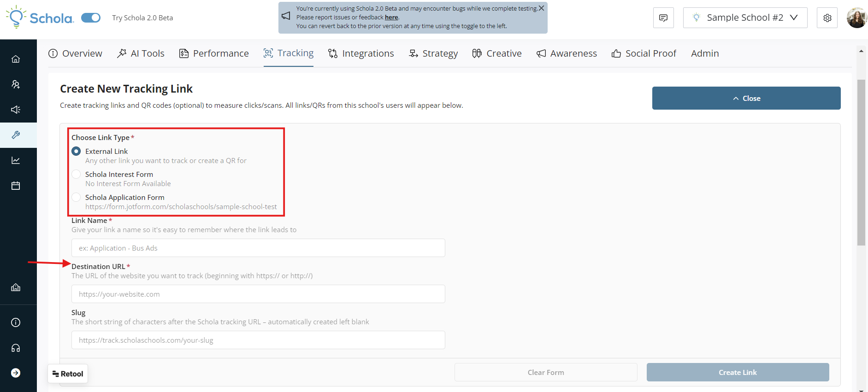The width and height of the screenshot is (868, 392).
Task: Switch to the Strategy tab
Action: tap(433, 53)
